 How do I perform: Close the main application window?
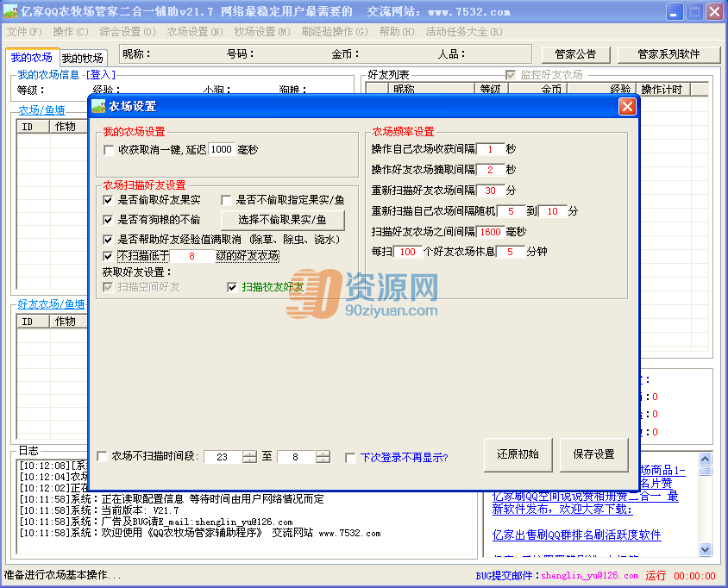(714, 12)
